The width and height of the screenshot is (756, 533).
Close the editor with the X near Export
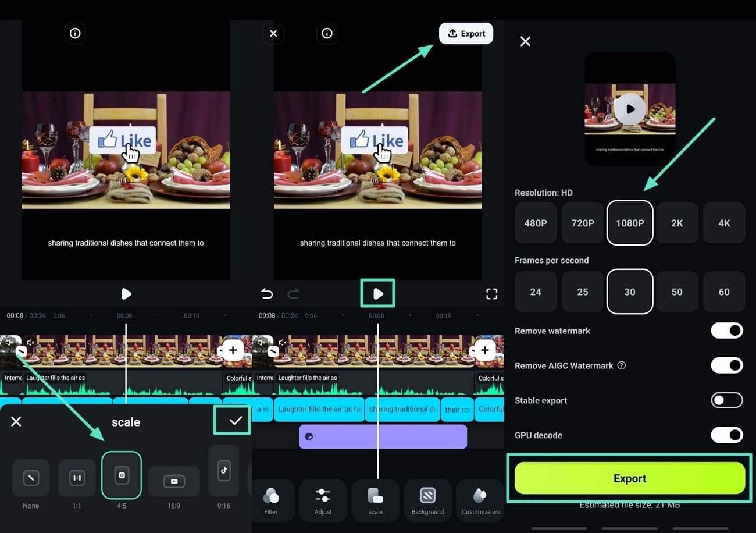tap(273, 34)
